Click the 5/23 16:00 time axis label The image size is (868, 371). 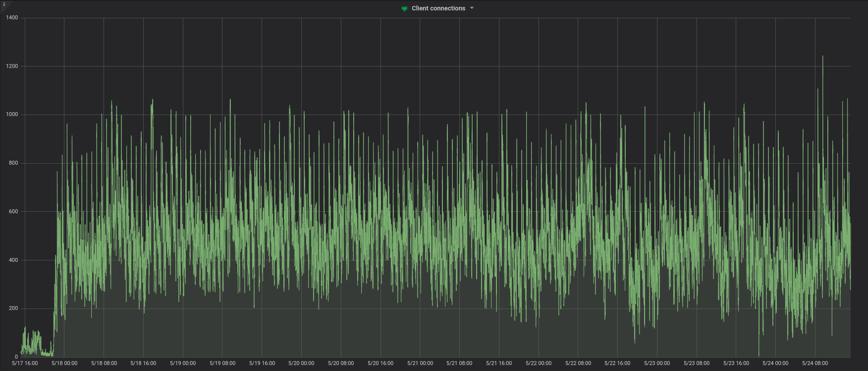point(736,363)
